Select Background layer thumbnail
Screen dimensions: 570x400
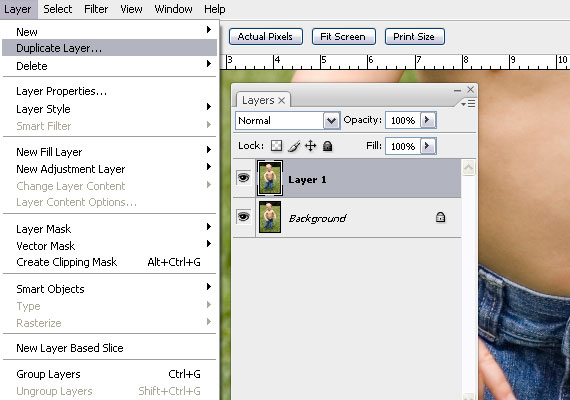point(270,217)
